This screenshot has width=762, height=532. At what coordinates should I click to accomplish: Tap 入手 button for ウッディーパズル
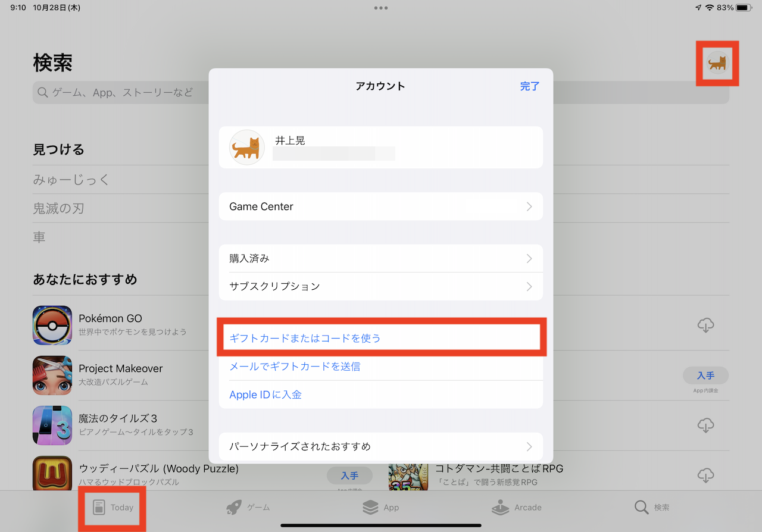(x=349, y=475)
